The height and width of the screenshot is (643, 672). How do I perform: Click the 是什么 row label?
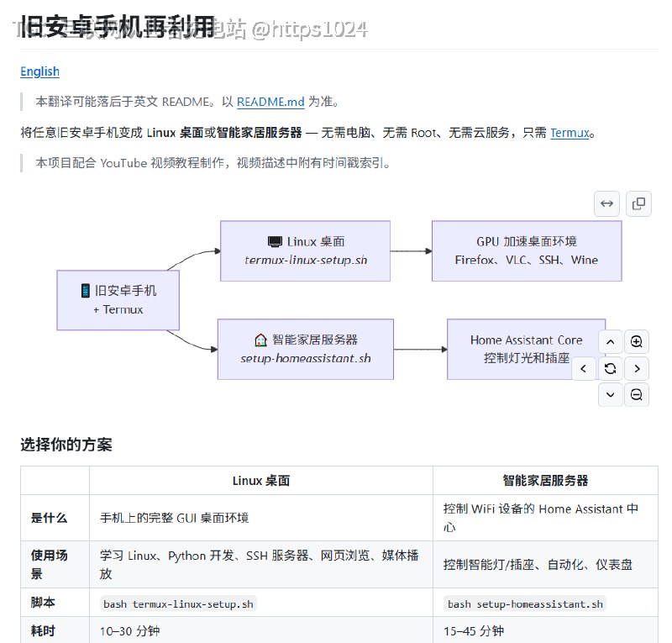coord(49,518)
